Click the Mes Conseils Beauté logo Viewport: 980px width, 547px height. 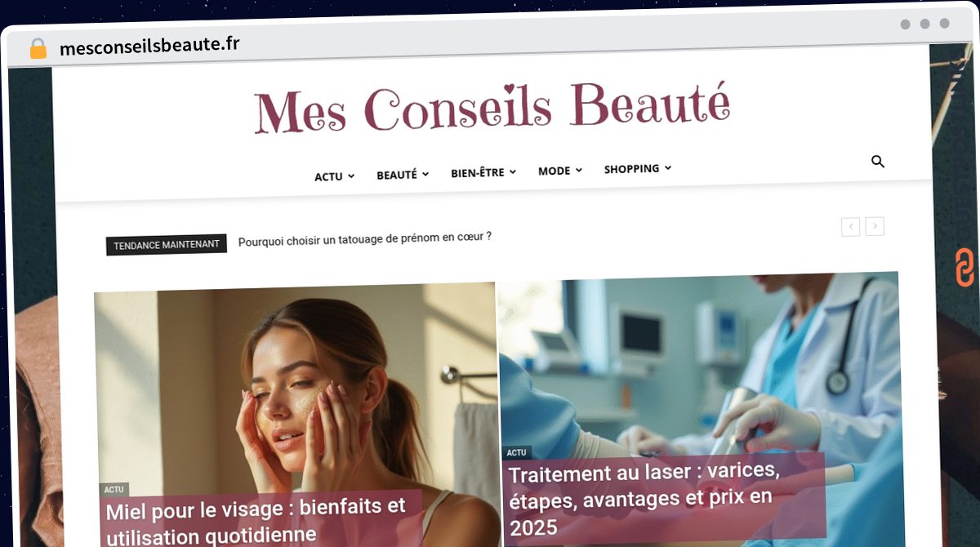coord(492,108)
